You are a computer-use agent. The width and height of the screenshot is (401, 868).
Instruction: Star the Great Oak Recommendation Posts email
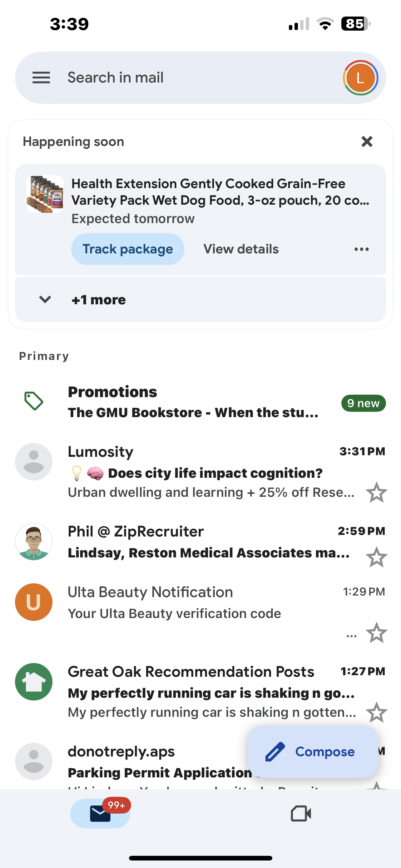pyautogui.click(x=376, y=712)
